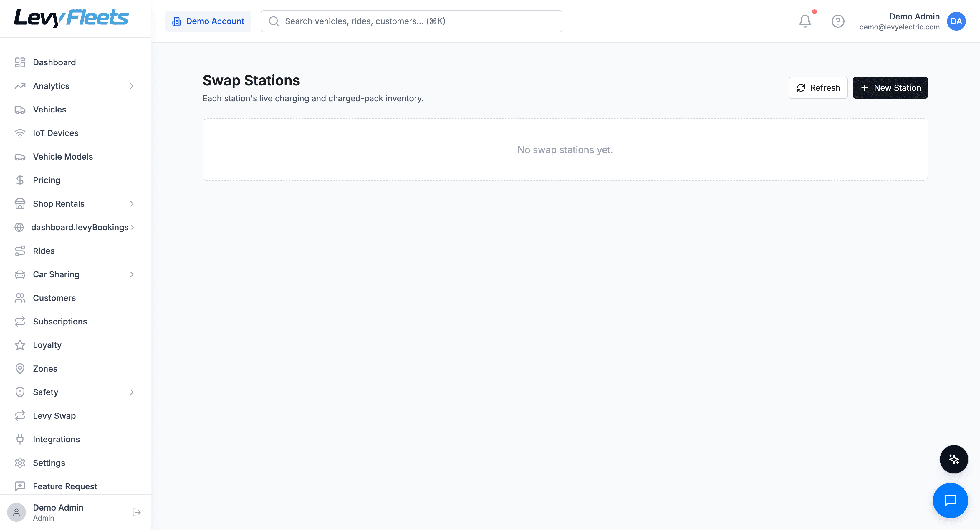
Task: Go to Dashboard in sidebar
Action: pyautogui.click(x=75, y=62)
